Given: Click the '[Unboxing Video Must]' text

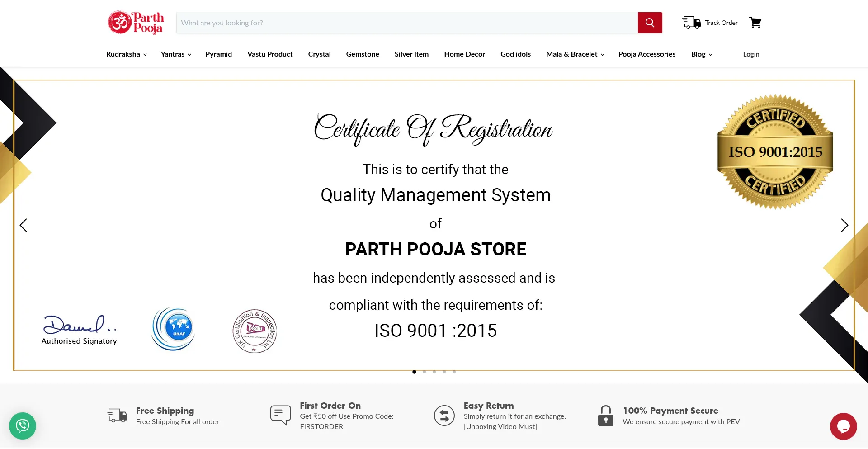Looking at the screenshot, I should [x=500, y=426].
